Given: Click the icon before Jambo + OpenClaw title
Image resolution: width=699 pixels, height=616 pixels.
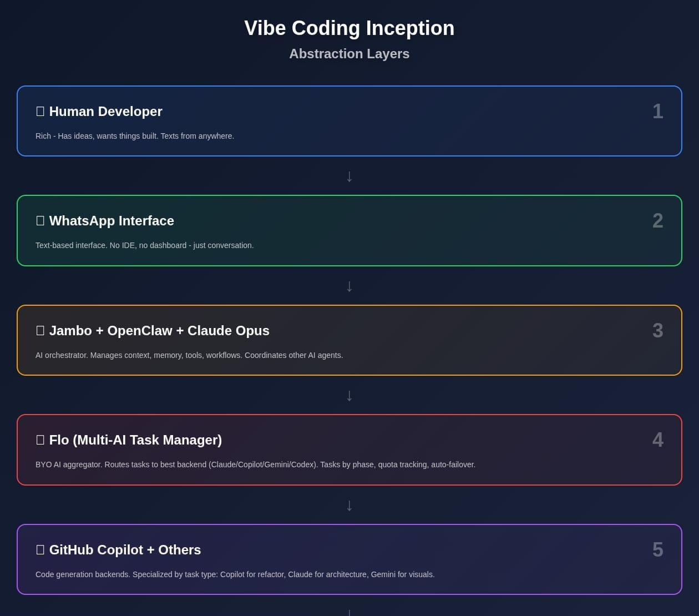Looking at the screenshot, I should (40, 331).
